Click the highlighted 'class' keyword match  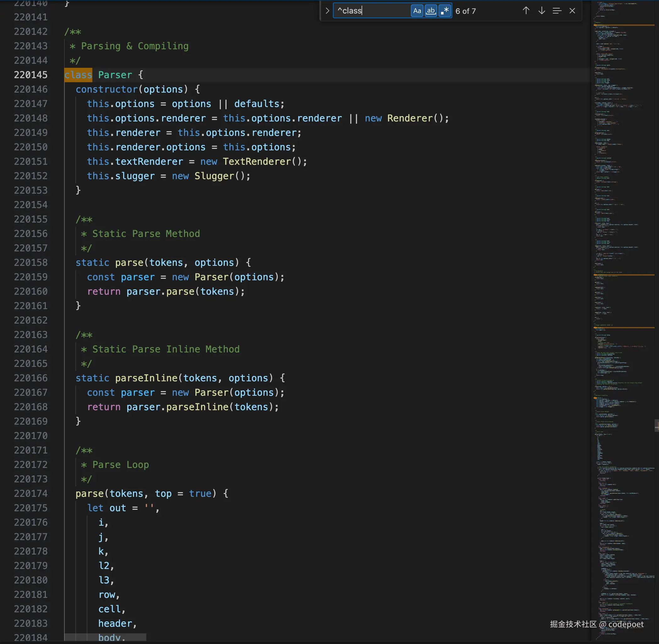tap(78, 75)
